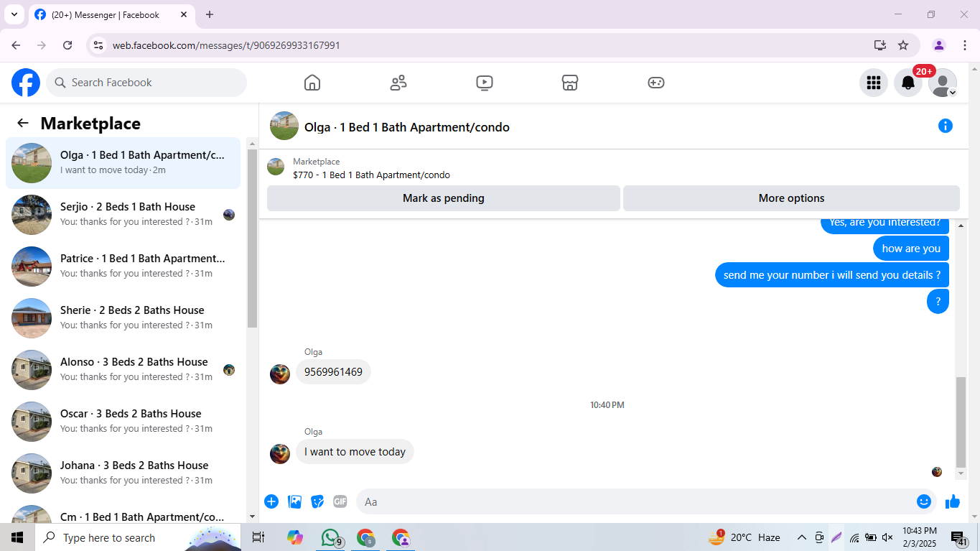This screenshot has width=980, height=551.
Task: Click the Search Facebook box
Action: point(146,83)
